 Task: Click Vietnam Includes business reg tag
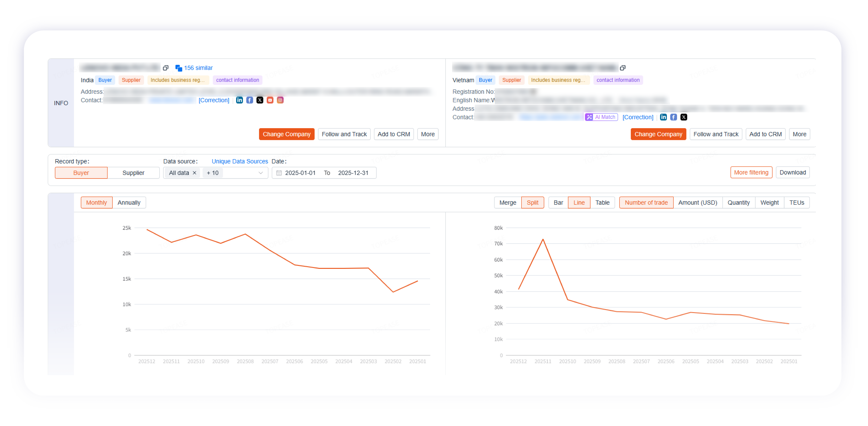[558, 80]
